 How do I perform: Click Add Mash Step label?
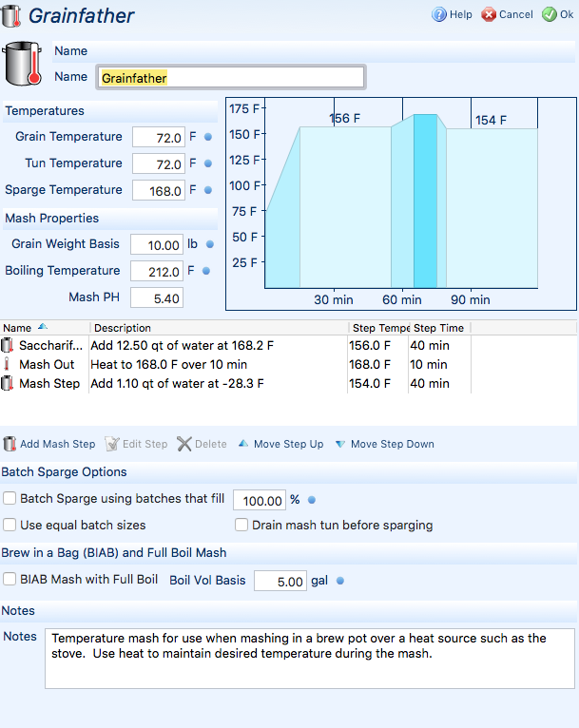58,445
